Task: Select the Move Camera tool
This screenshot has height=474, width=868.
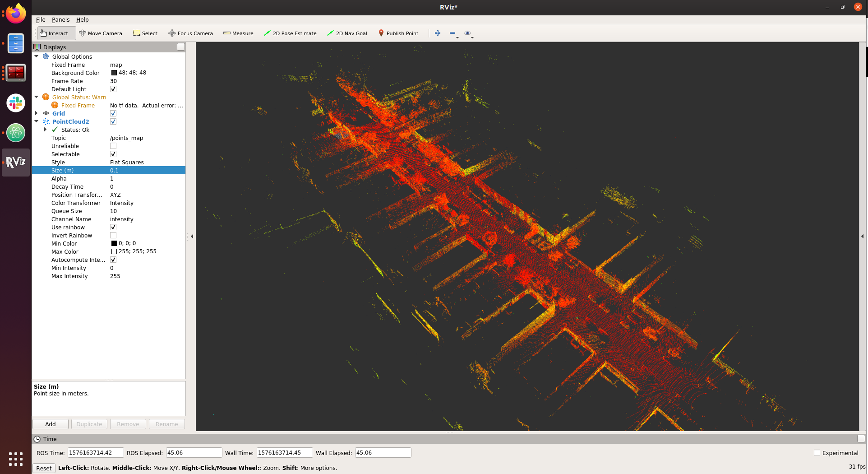Action: 100,33
